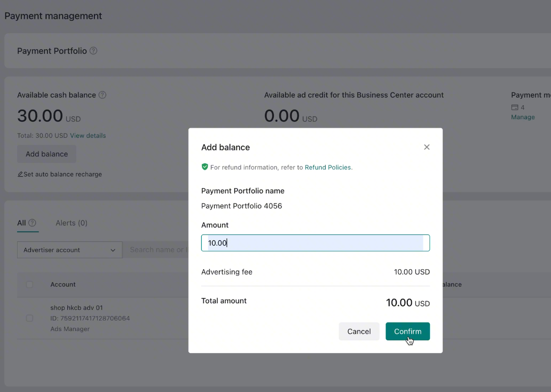Click the payment method card icon
Screen dimensions: 551x392
pyautogui.click(x=515, y=107)
